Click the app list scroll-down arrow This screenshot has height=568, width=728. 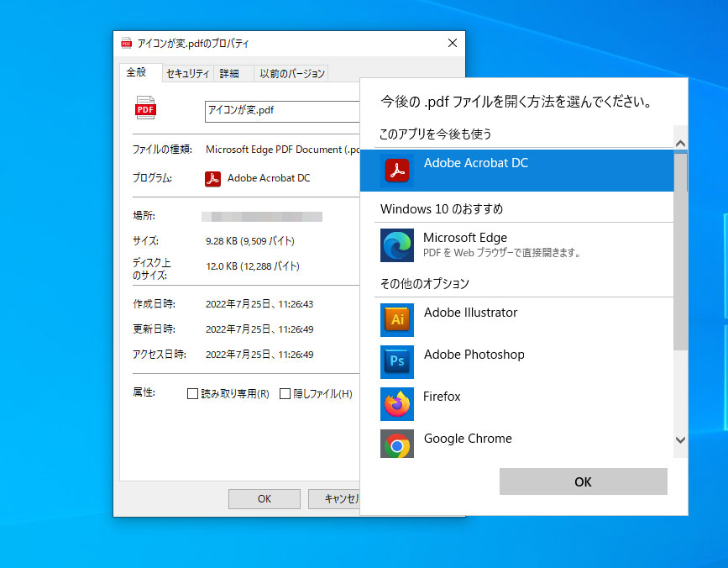point(681,439)
